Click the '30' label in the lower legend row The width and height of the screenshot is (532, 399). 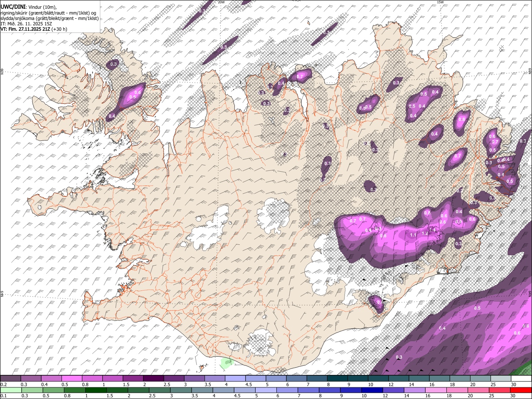[512, 396]
